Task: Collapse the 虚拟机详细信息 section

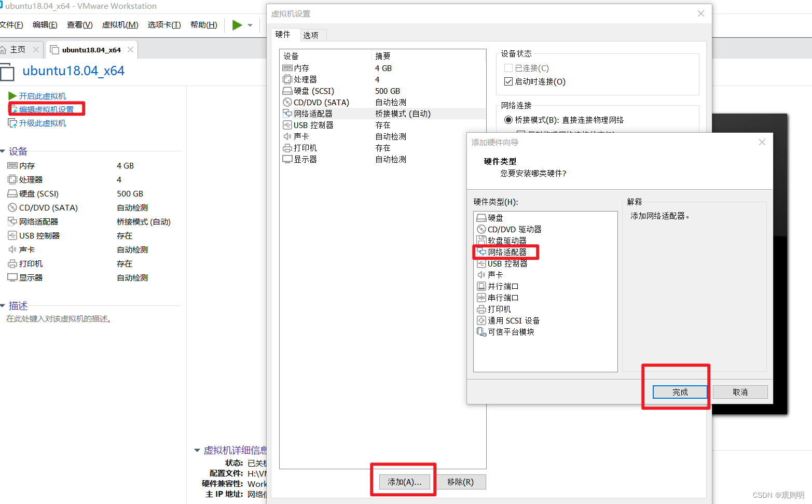Action: point(197,450)
